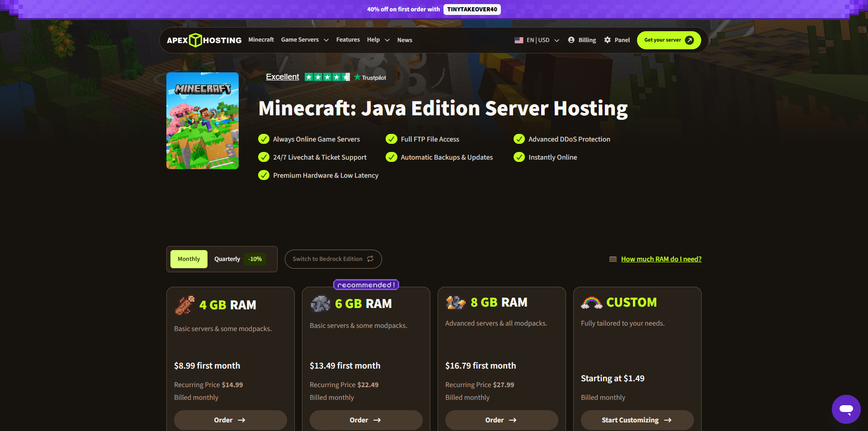Screen dimensions: 868x431
Task: Click the recommended! badge
Action: (x=366, y=285)
